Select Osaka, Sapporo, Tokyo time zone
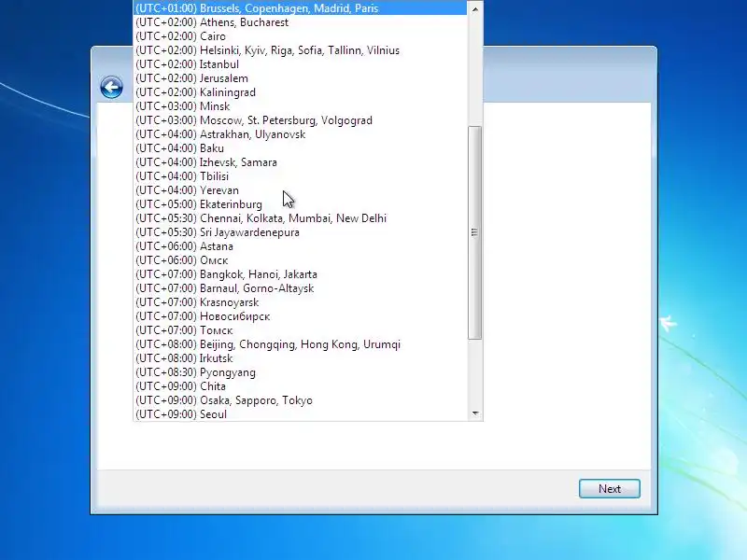747x560 pixels. click(x=300, y=400)
